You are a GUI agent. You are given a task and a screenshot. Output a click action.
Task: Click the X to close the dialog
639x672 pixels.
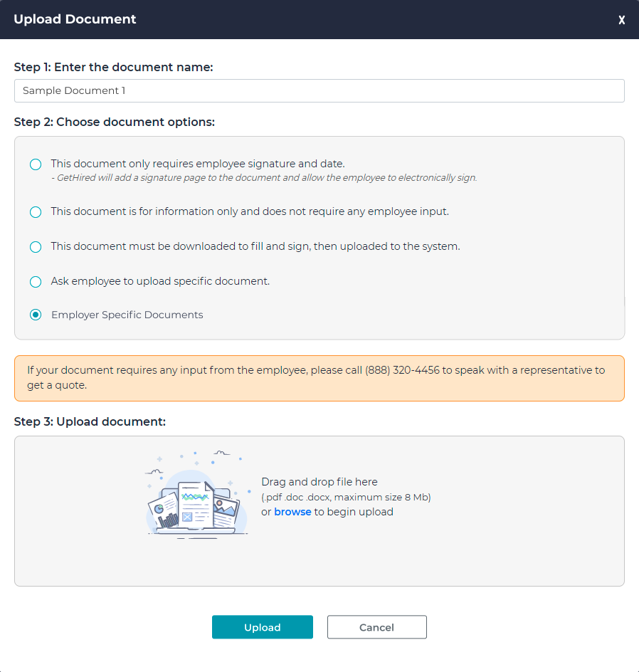(621, 20)
